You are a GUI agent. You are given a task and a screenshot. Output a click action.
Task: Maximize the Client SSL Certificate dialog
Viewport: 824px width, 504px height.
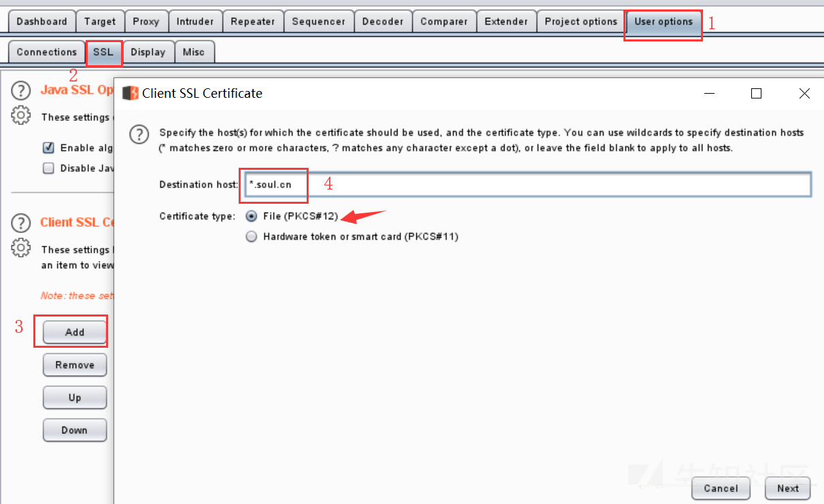point(756,94)
